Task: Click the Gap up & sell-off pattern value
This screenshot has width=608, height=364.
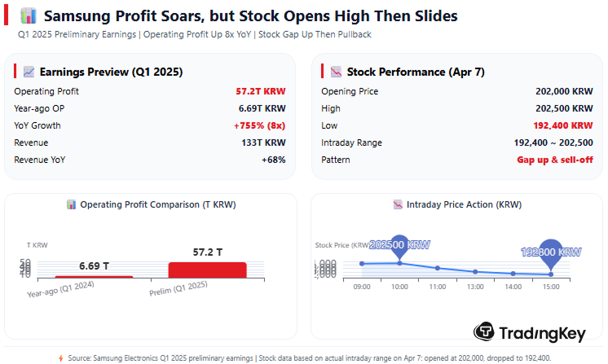Action: 554,160
